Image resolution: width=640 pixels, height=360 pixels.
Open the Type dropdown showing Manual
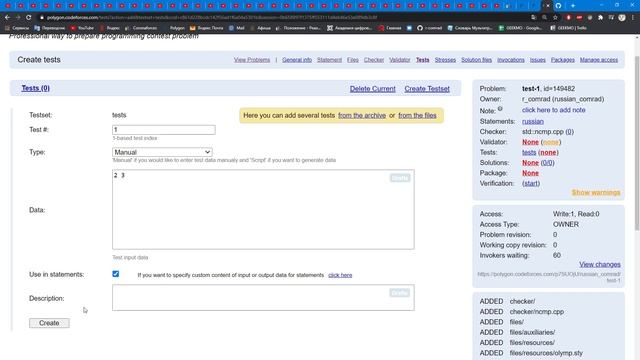[162, 152]
